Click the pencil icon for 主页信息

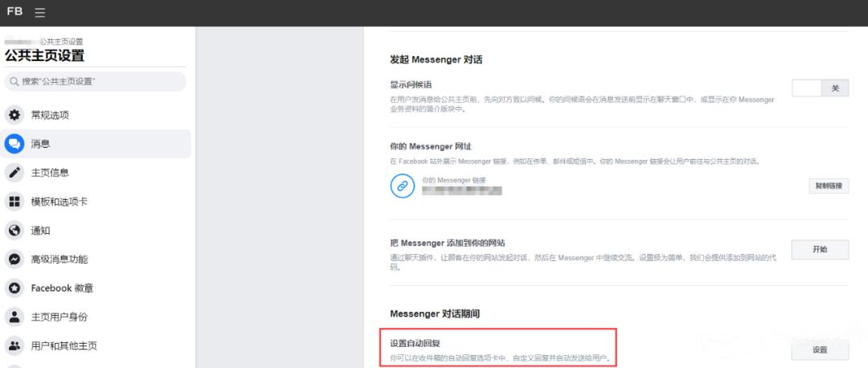(x=14, y=173)
